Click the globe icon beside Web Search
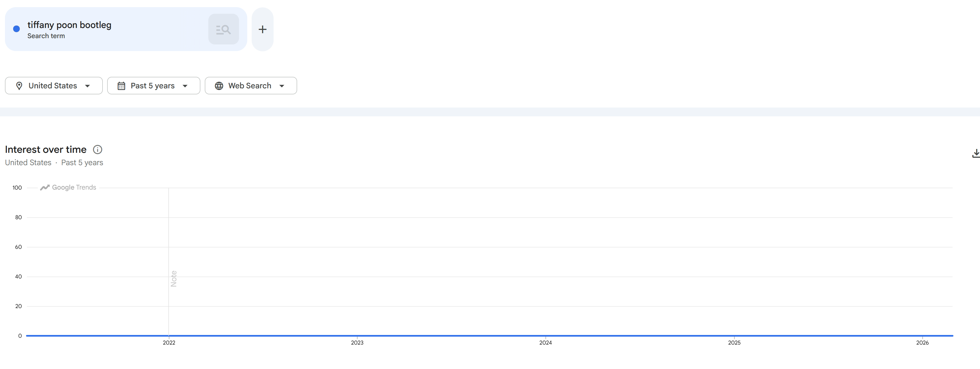Viewport: 980px width, 369px height. click(219, 86)
